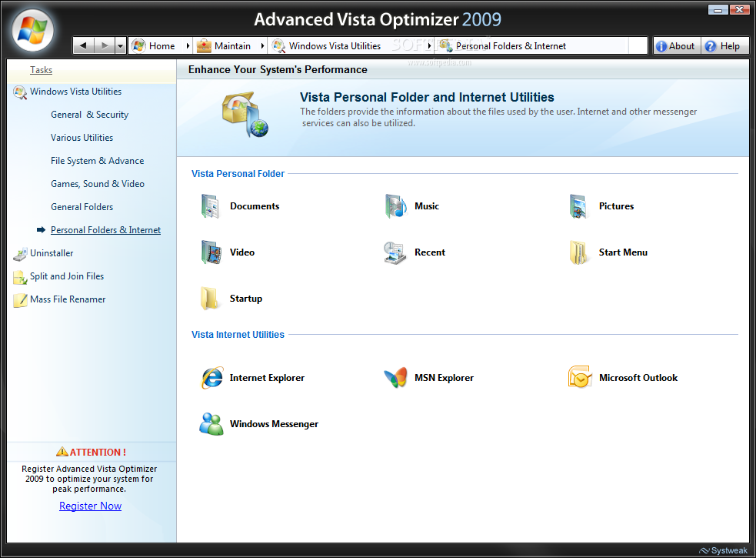The height and width of the screenshot is (558, 756).
Task: Click Uninstaller text in Tasks panel
Action: pos(52,253)
